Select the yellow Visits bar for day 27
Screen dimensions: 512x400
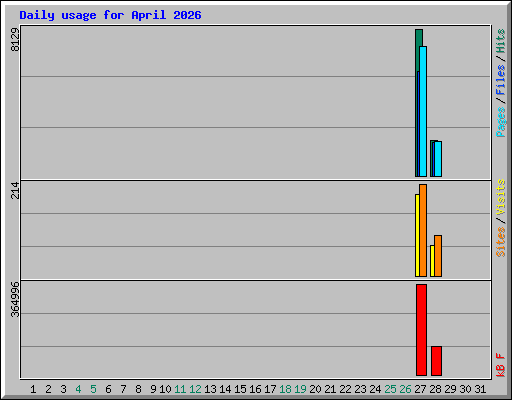(417, 235)
